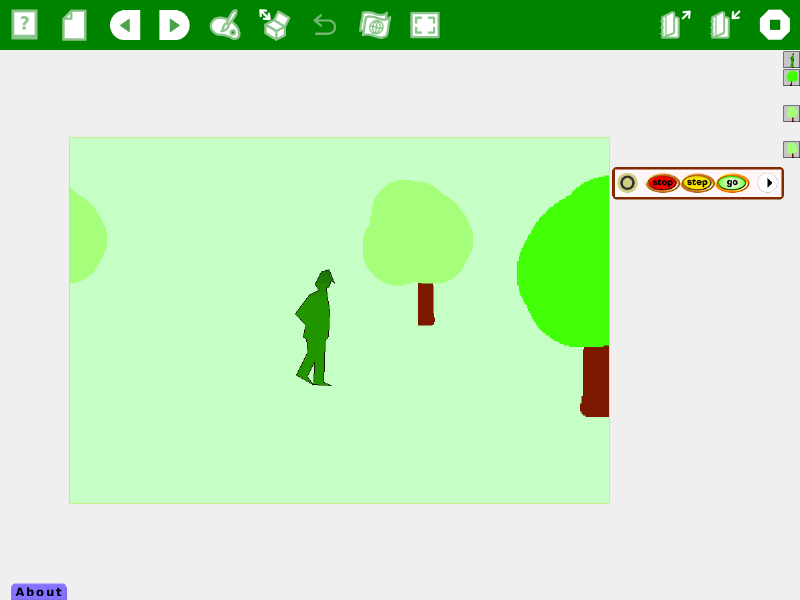
Task: Open the supplies box icon
Action: 274,24
